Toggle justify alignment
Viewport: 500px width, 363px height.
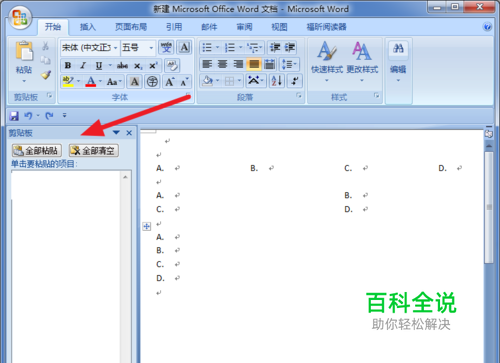coord(254,64)
